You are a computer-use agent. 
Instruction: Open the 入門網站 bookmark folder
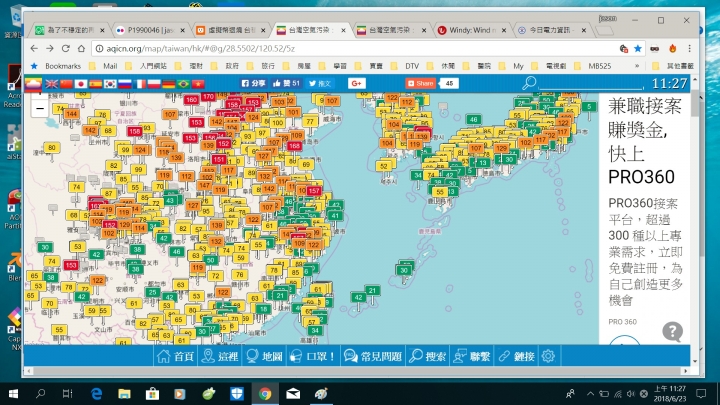point(147,66)
